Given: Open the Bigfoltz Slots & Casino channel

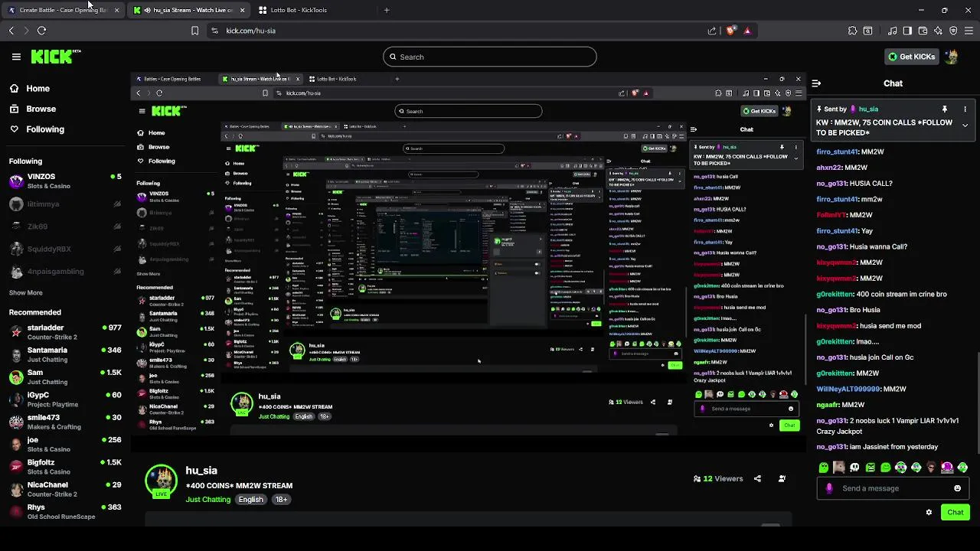Looking at the screenshot, I should pos(65,467).
